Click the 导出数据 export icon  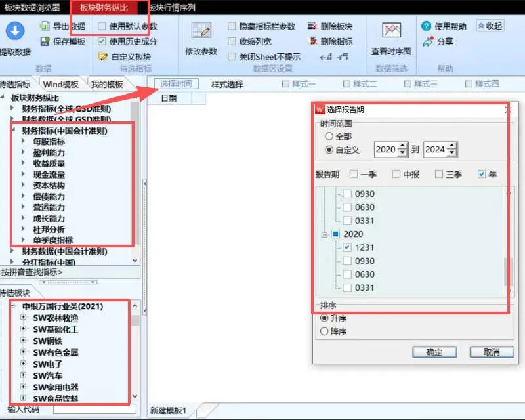point(45,26)
